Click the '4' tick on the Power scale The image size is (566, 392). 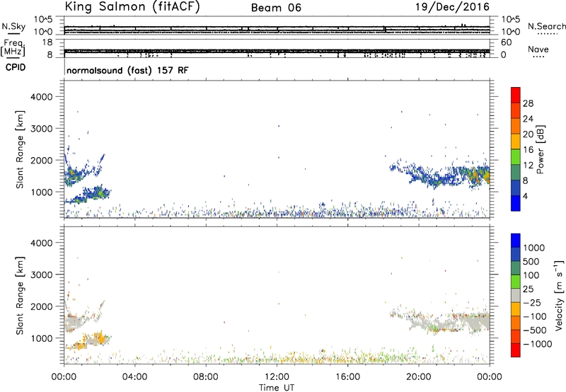point(525,196)
